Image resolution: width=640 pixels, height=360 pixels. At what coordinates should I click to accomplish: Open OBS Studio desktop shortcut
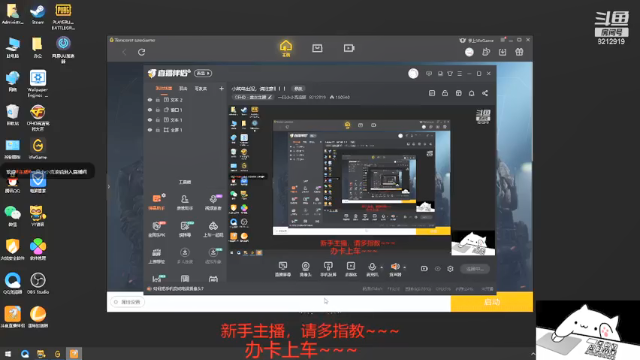[x=38, y=283]
